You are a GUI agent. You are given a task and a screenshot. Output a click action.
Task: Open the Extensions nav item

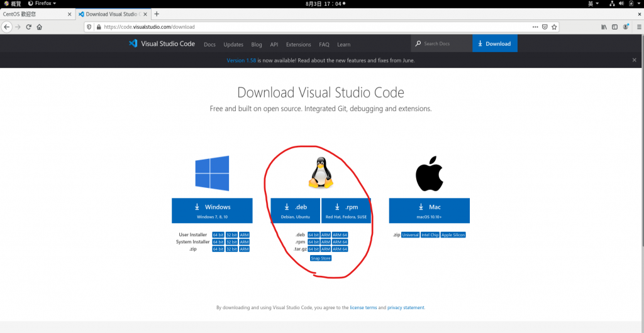299,44
